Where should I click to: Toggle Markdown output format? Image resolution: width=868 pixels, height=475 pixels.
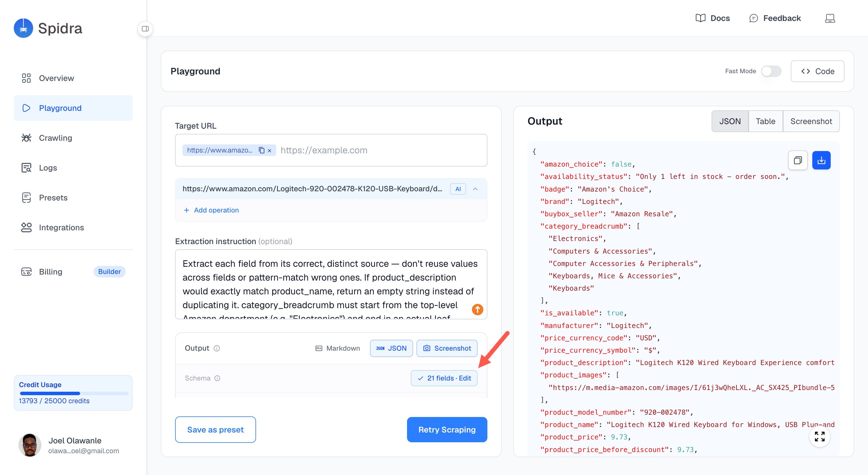pyautogui.click(x=338, y=348)
